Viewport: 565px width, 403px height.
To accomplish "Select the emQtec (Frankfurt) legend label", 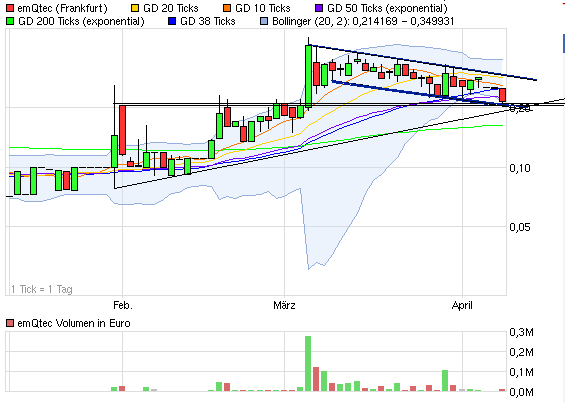I will (62, 8).
